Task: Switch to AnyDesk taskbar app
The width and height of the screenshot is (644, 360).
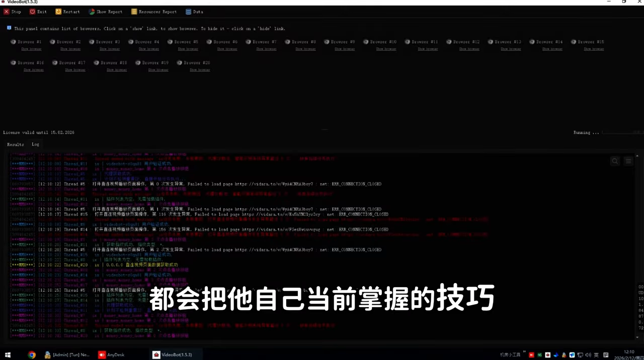Action: coord(112,354)
